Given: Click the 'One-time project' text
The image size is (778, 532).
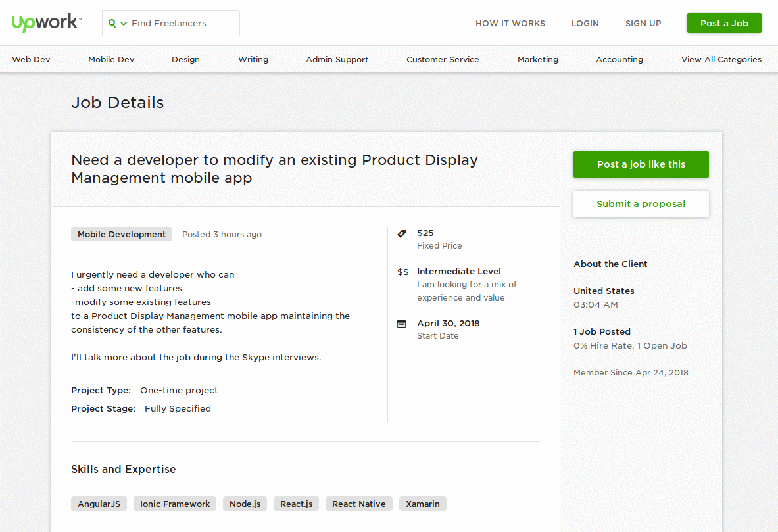Looking at the screenshot, I should coord(179,390).
